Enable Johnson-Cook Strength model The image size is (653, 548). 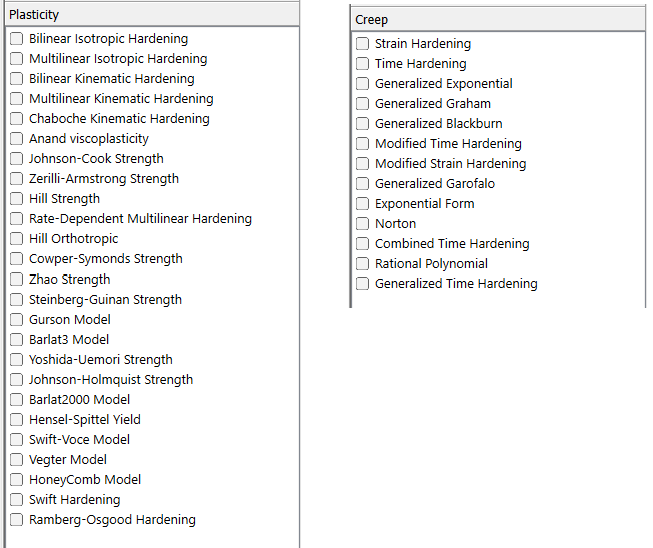tap(17, 159)
